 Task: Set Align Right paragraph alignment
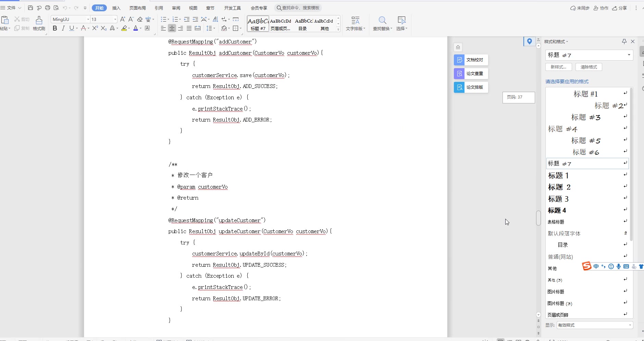[181, 28]
